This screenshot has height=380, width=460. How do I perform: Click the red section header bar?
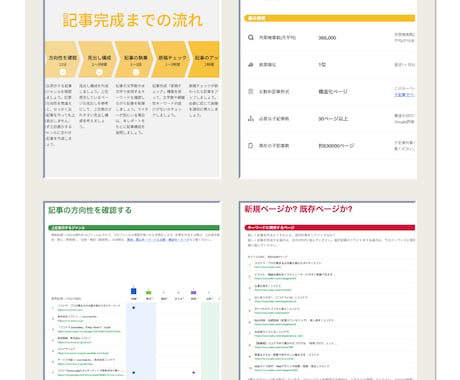330,228
